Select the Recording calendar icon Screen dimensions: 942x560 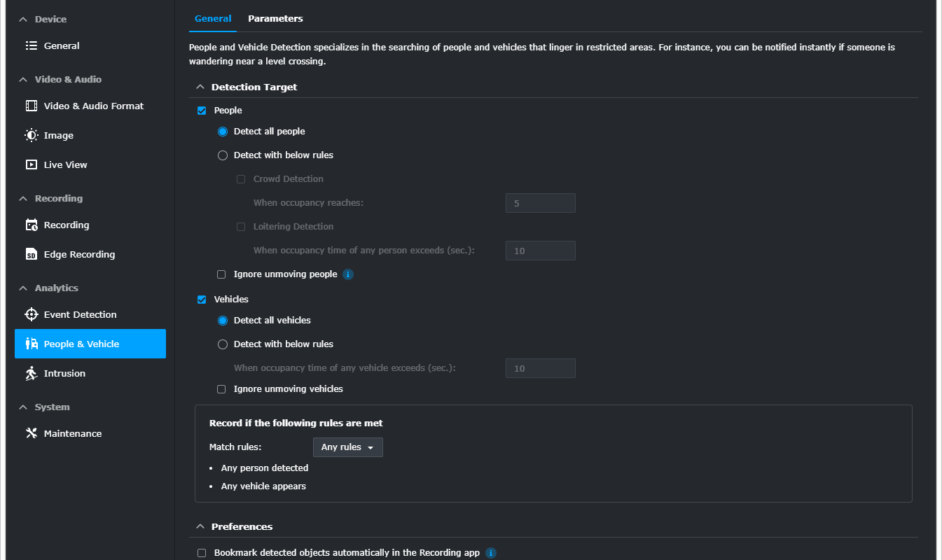click(x=31, y=225)
